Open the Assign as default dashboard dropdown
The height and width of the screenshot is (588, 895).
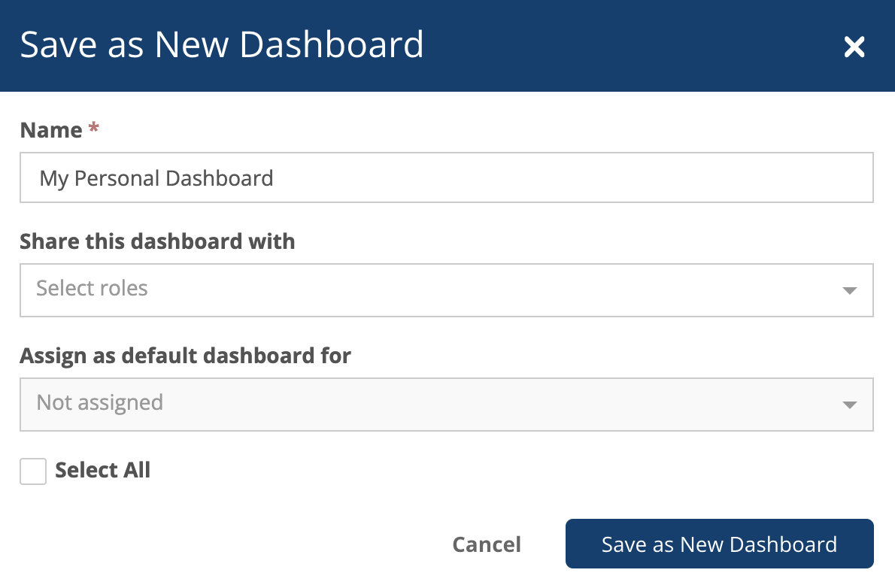[x=446, y=405]
